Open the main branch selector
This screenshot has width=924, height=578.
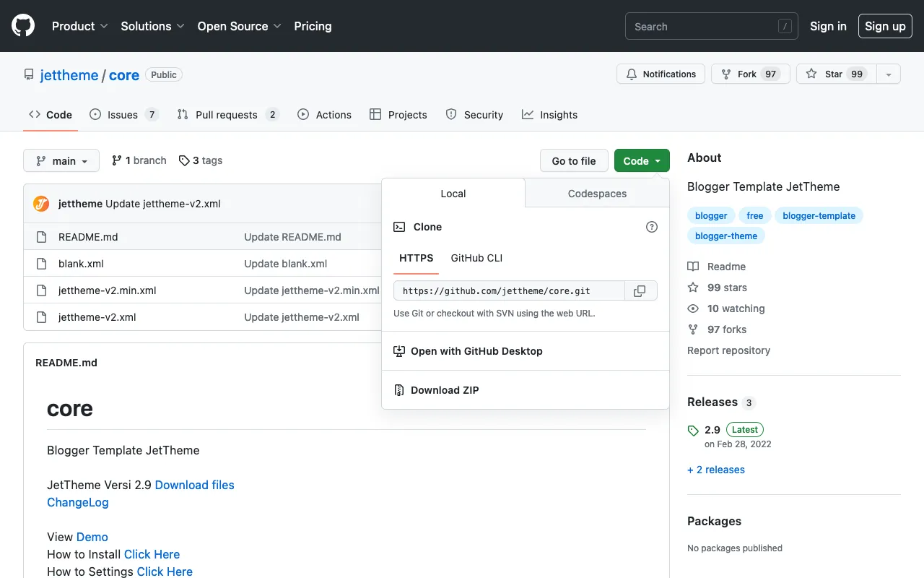[61, 160]
